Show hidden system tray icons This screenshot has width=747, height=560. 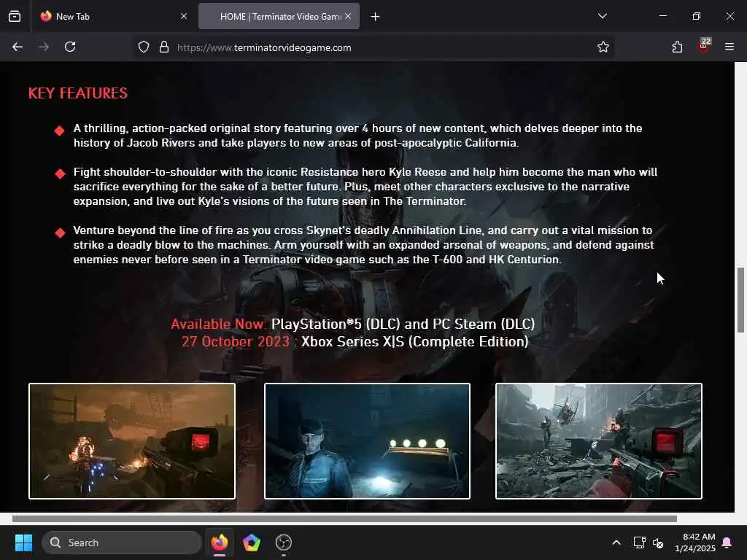click(x=616, y=542)
